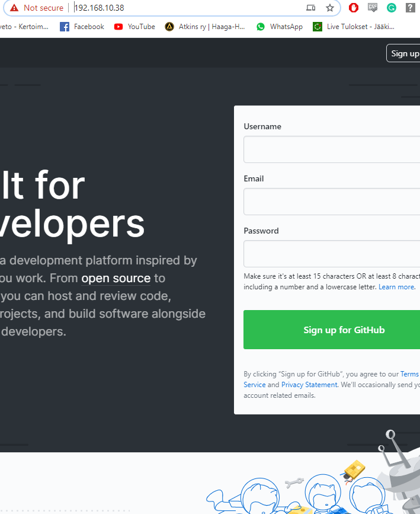Click the Sign up button in header
This screenshot has height=514, width=420.
[404, 53]
